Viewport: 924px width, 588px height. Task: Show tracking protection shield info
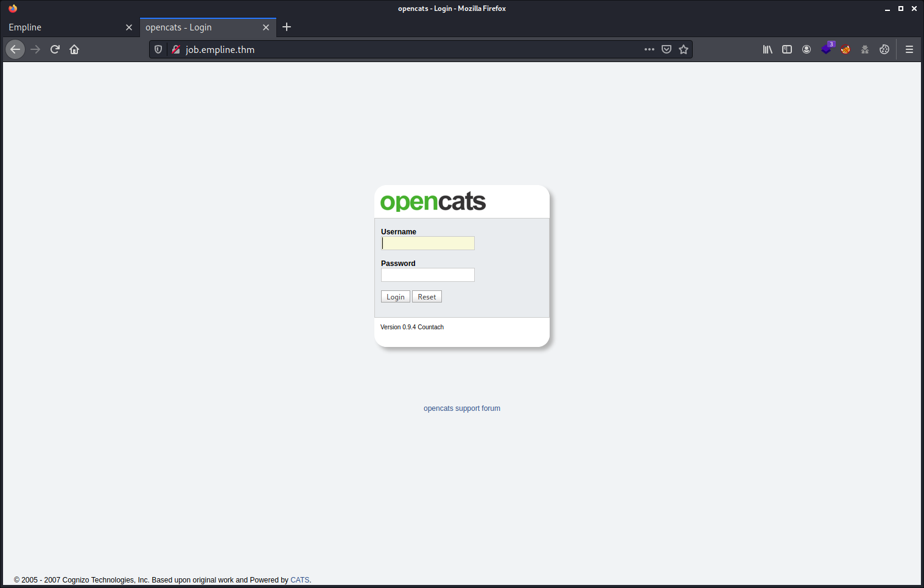tap(158, 49)
